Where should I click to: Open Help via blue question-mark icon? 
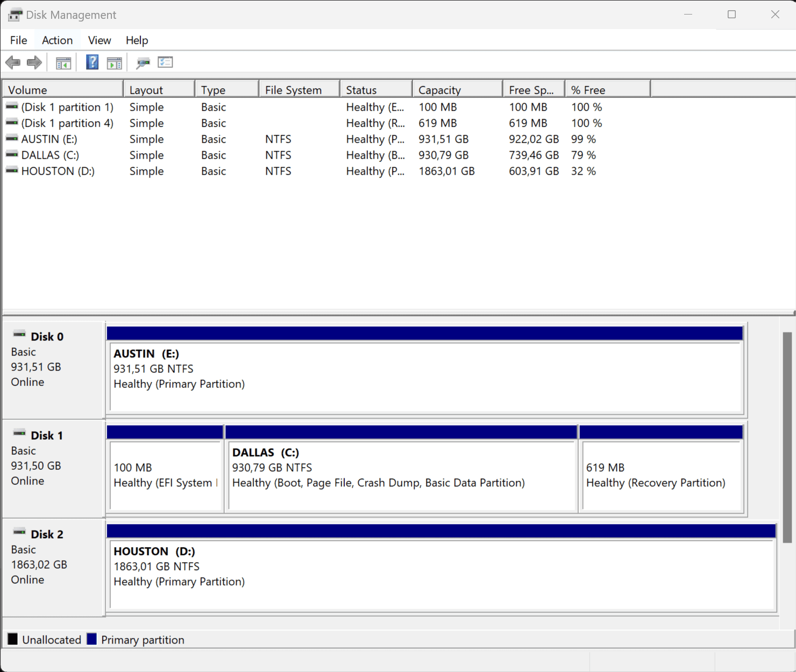[93, 62]
